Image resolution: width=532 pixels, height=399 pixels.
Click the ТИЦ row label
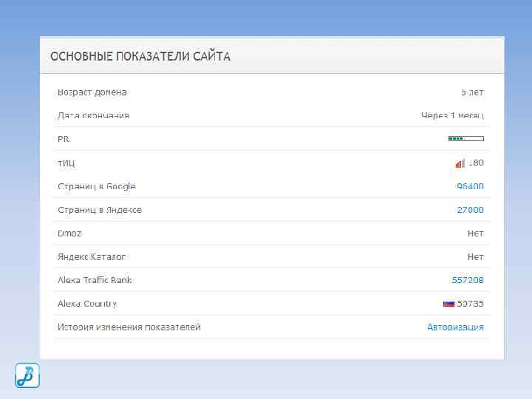(66, 163)
